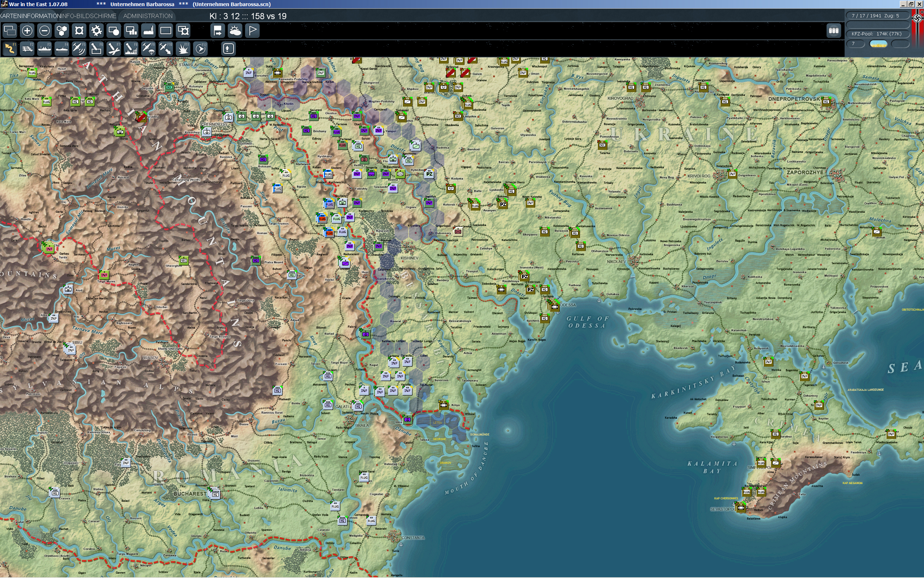Click the fort level square icon
The image size is (924, 578).
[x=79, y=31]
